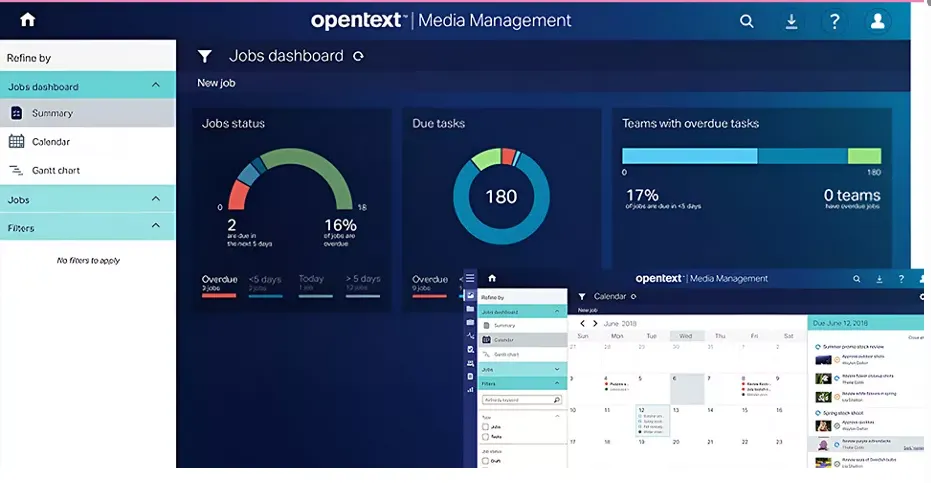
Task: Click download icon in the Calendar window header
Action: point(879,279)
